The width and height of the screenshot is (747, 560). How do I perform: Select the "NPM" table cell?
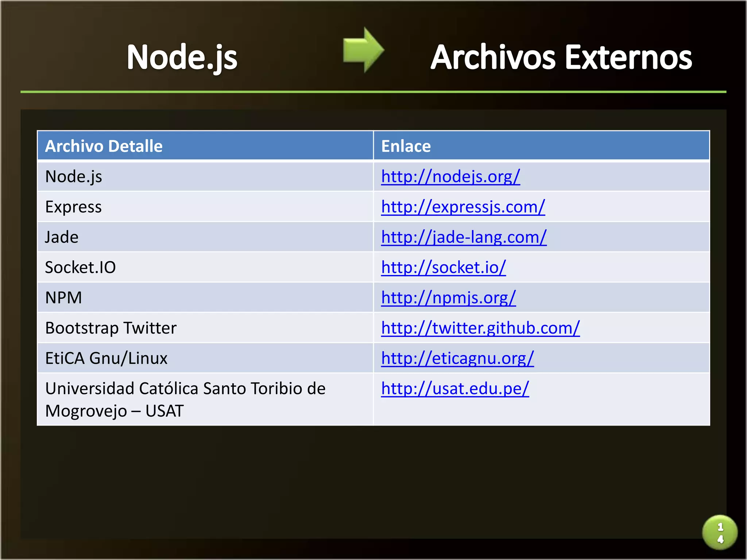coord(205,297)
